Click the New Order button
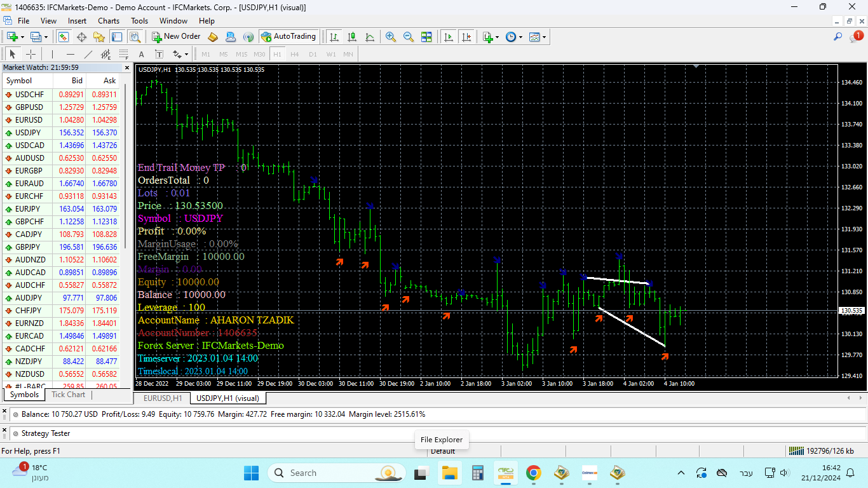The image size is (868, 488). coord(176,37)
